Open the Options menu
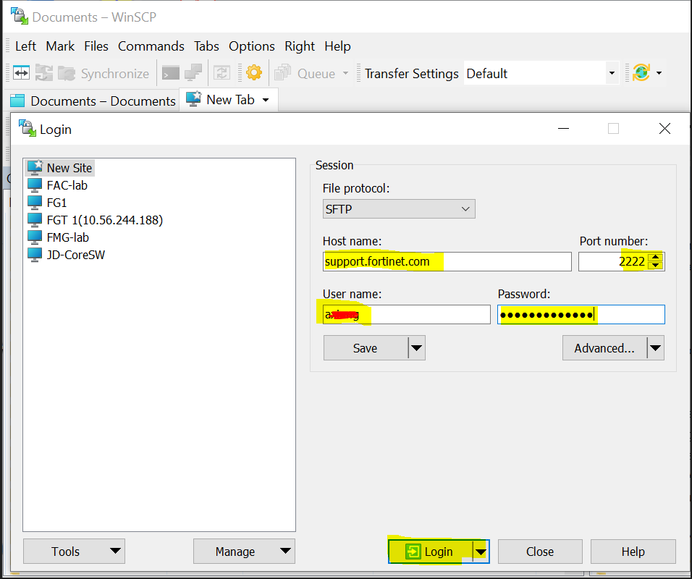The height and width of the screenshot is (579, 692). coord(252,46)
